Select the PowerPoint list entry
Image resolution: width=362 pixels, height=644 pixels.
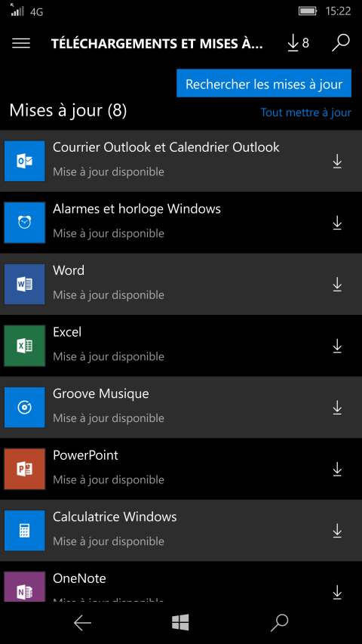click(181, 469)
